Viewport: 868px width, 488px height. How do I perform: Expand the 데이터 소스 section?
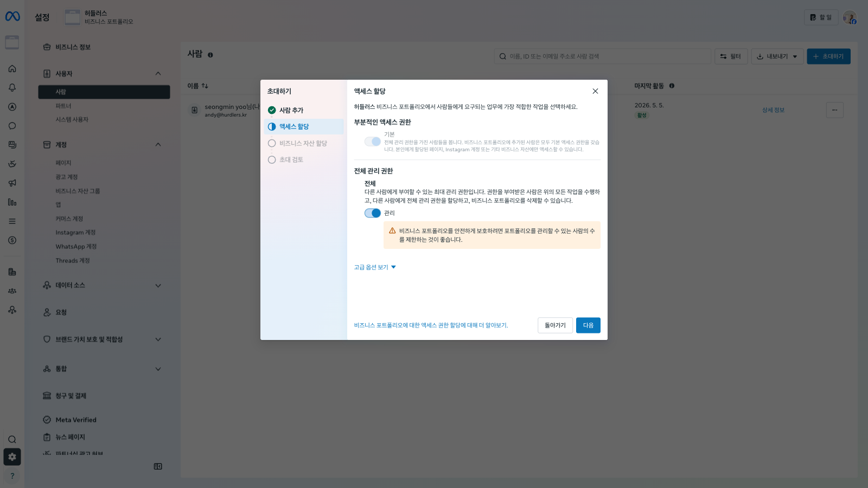tap(158, 286)
